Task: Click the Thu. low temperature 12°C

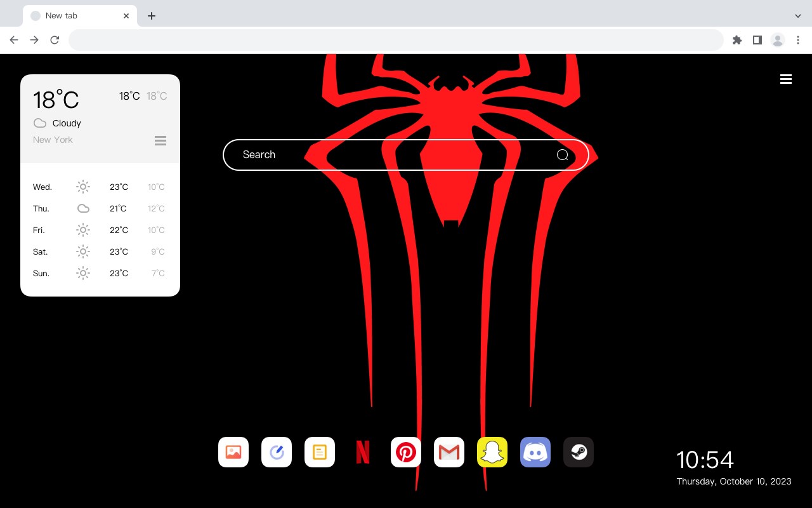Action: click(156, 208)
